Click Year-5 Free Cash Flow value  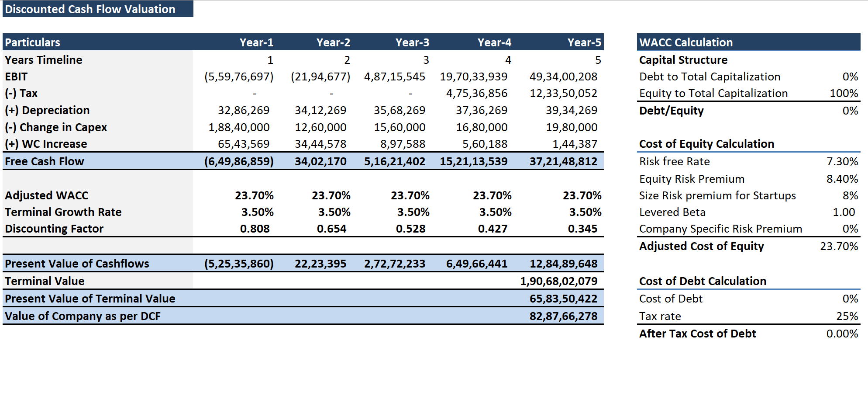(x=563, y=161)
